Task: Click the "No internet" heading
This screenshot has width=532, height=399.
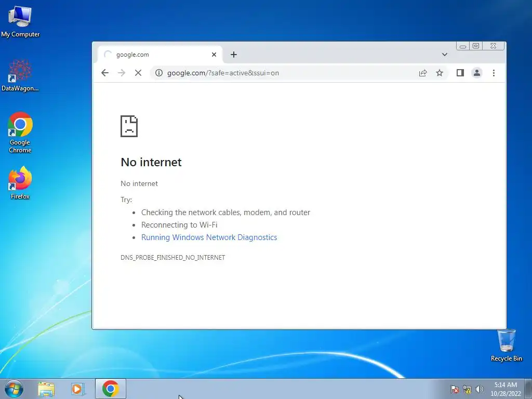Action: pos(151,162)
